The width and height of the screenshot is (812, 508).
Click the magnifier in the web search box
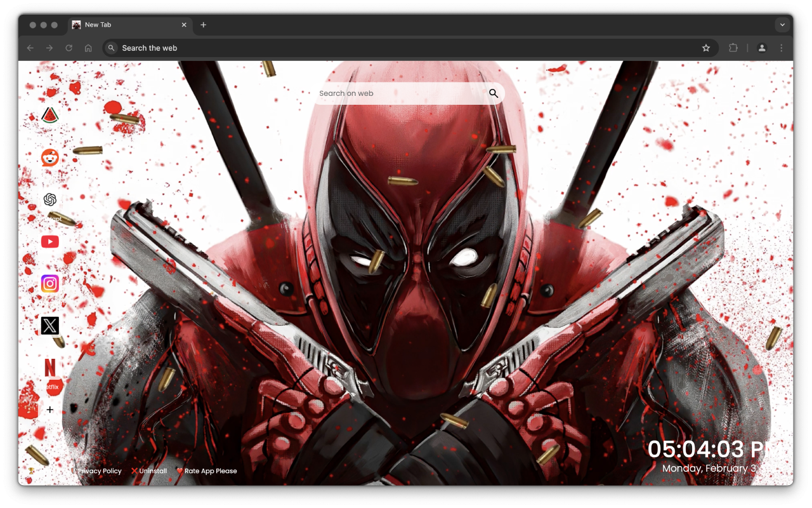coord(494,93)
